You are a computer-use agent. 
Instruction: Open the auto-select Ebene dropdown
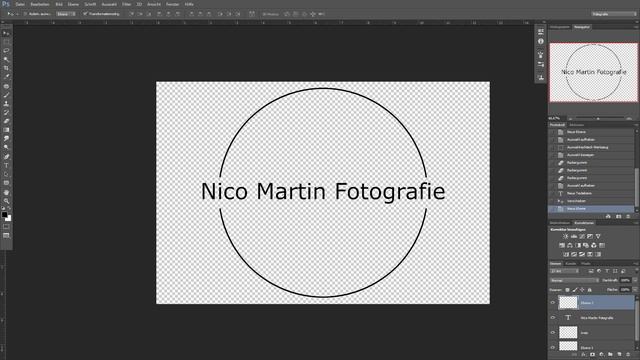(x=66, y=14)
